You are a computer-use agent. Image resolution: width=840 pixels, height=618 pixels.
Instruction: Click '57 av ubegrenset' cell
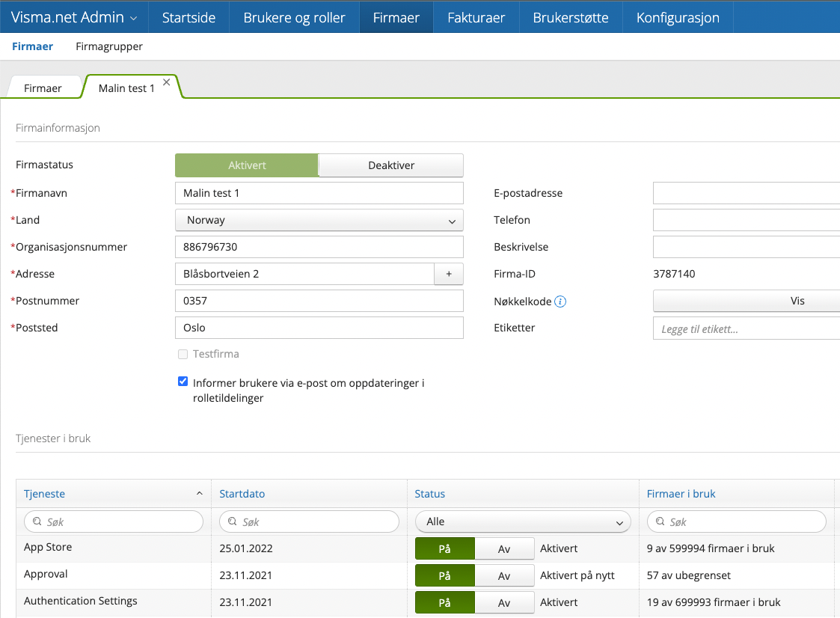[x=688, y=575]
